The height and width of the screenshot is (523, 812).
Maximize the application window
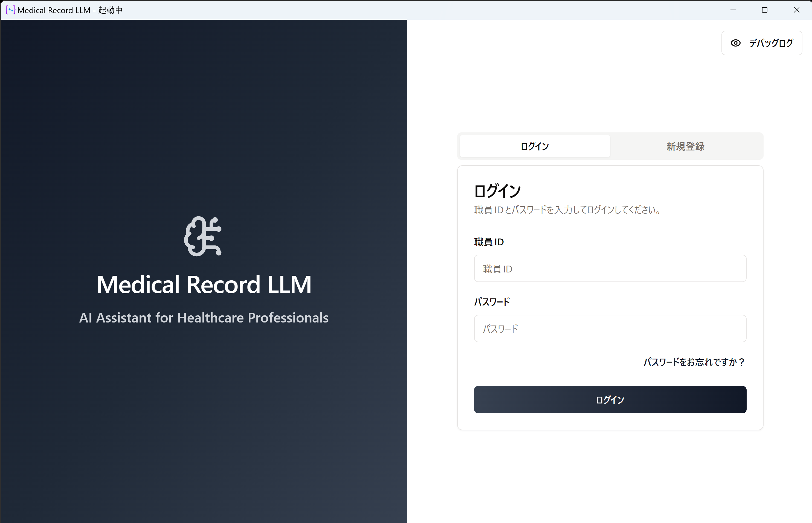click(764, 10)
